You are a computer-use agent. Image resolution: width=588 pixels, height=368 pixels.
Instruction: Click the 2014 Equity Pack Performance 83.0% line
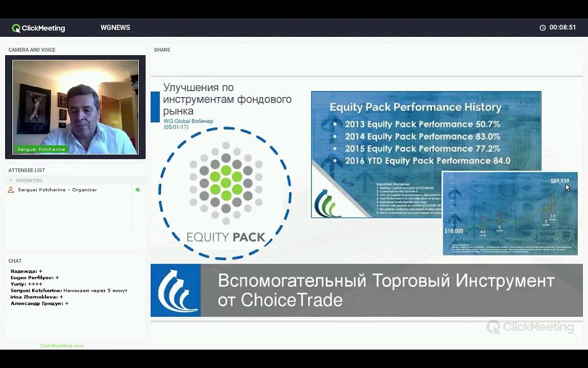(423, 136)
